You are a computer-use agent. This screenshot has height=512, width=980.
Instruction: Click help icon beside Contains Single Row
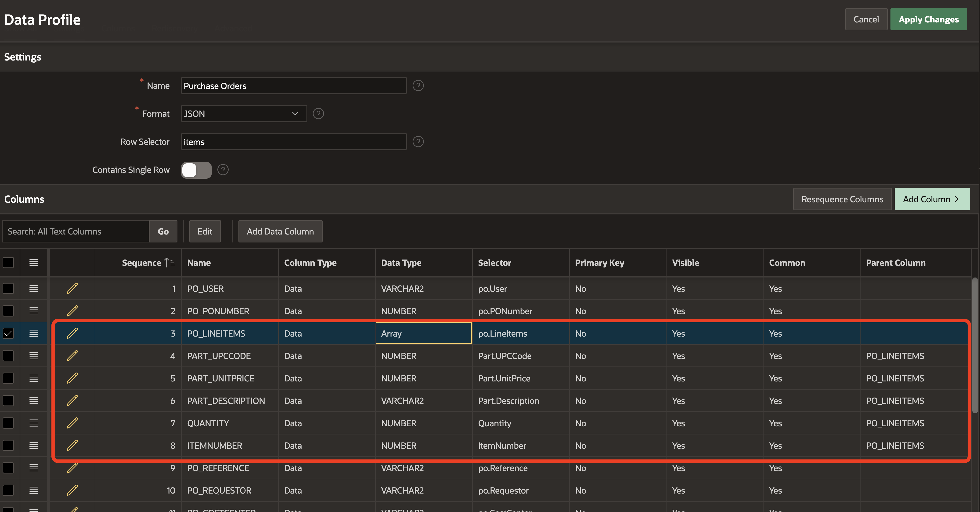(x=223, y=170)
